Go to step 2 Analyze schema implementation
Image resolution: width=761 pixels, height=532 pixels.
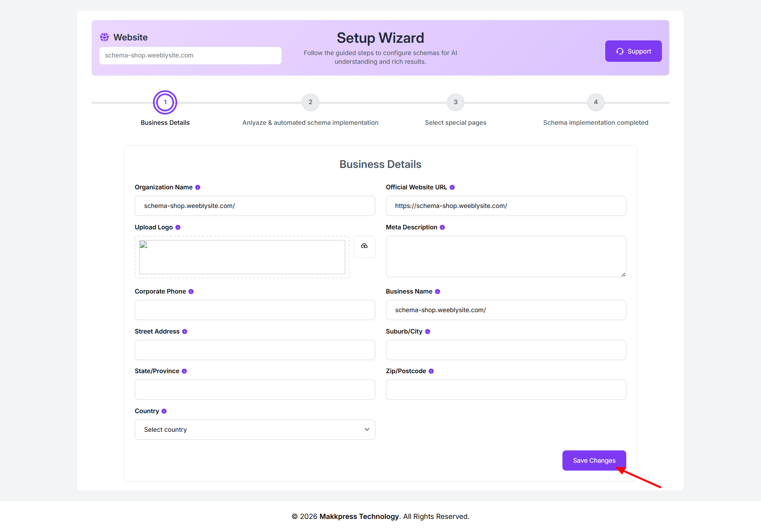[310, 102]
